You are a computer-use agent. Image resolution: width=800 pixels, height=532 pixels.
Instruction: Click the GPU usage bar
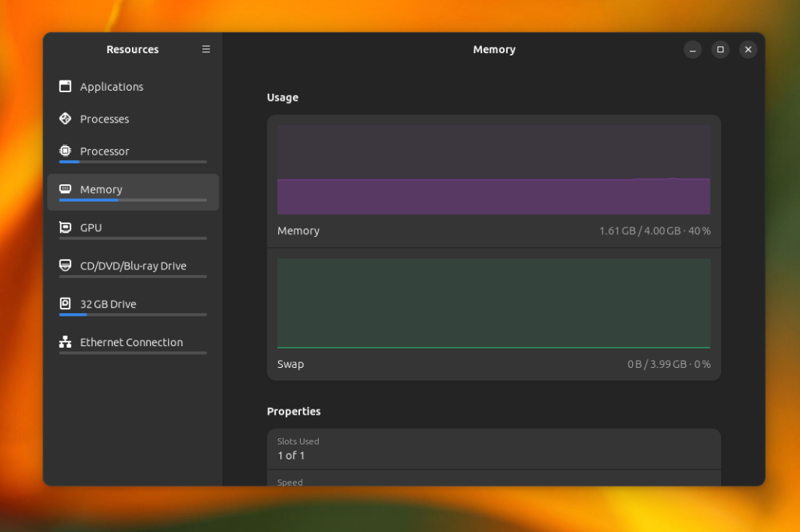[x=133, y=238]
